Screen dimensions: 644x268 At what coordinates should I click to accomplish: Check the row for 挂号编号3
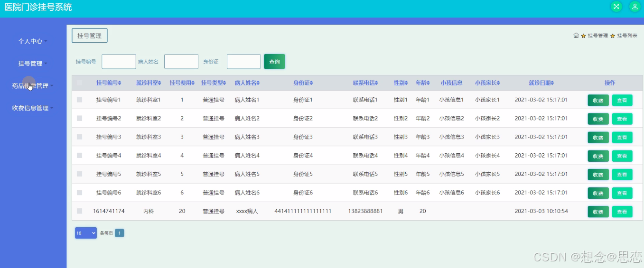click(x=80, y=137)
